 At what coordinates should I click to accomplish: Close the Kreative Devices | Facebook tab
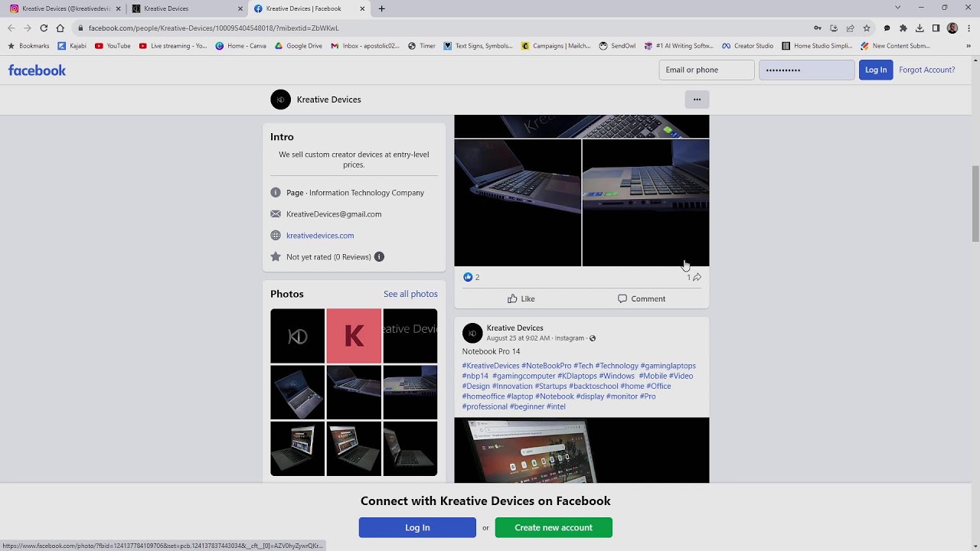coord(362,8)
